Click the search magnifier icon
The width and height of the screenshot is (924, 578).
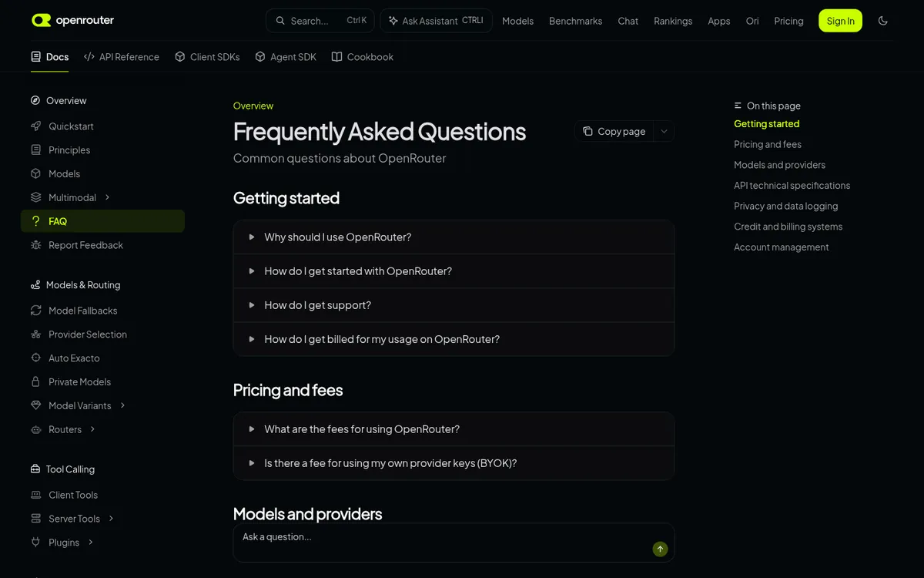(x=280, y=21)
